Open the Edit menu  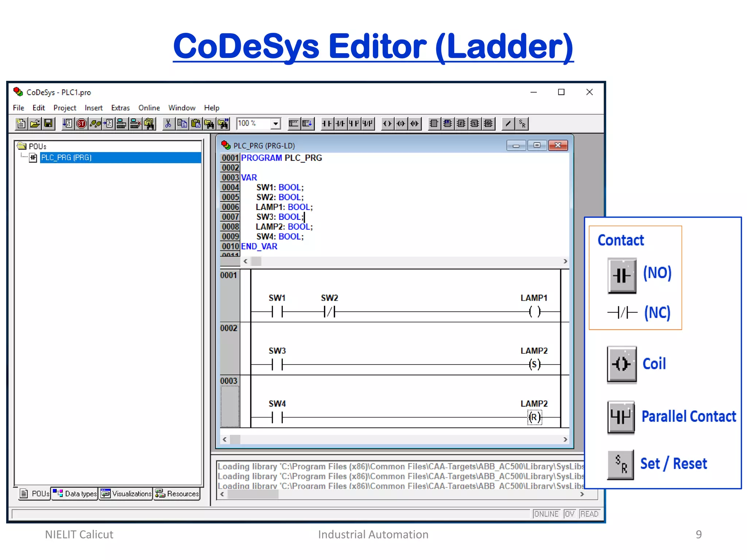tap(39, 108)
